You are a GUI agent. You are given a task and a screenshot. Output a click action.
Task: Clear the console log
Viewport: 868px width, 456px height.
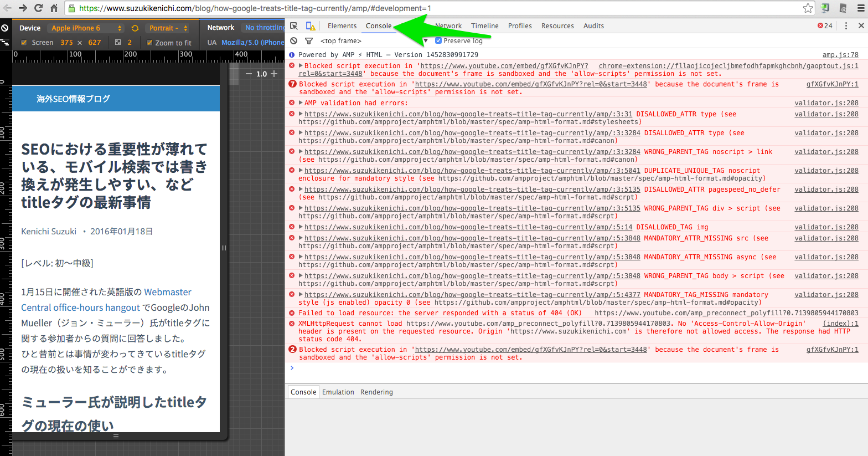click(x=294, y=40)
